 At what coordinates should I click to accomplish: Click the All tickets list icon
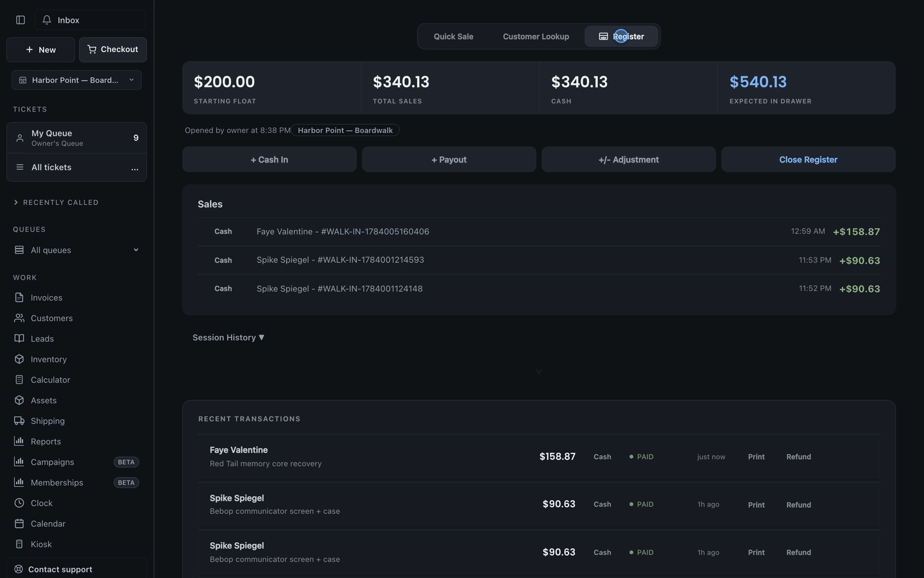coord(20,167)
